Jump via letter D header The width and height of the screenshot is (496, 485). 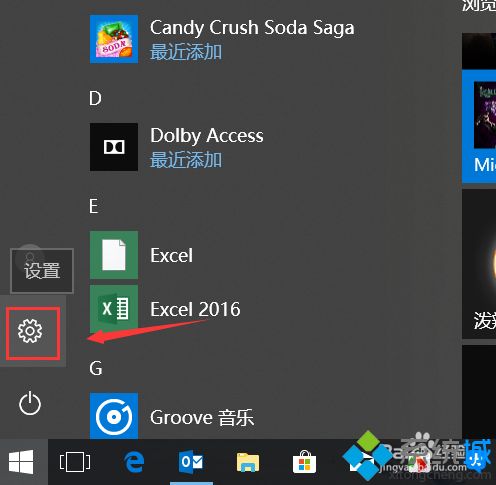point(95,98)
